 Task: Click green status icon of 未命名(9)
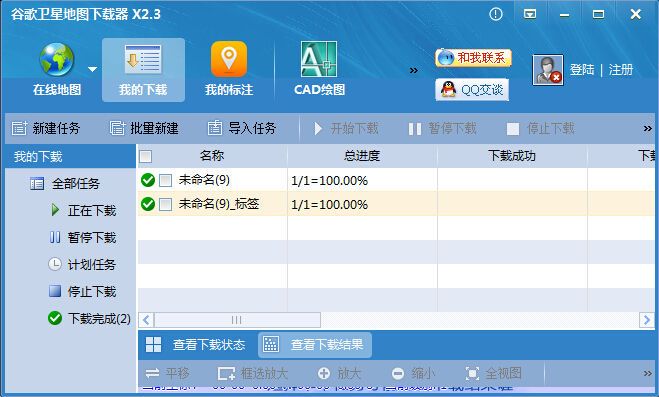(x=148, y=180)
